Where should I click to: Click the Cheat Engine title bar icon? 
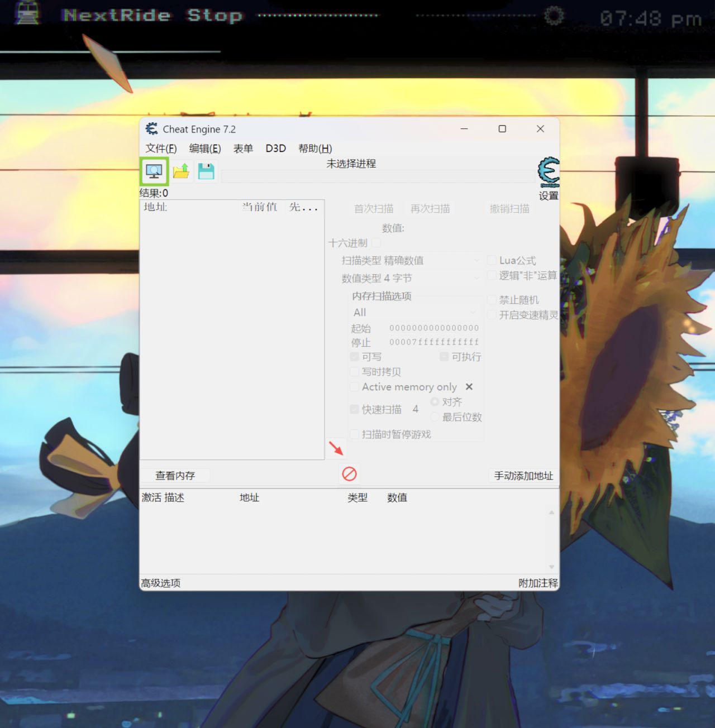(x=151, y=129)
